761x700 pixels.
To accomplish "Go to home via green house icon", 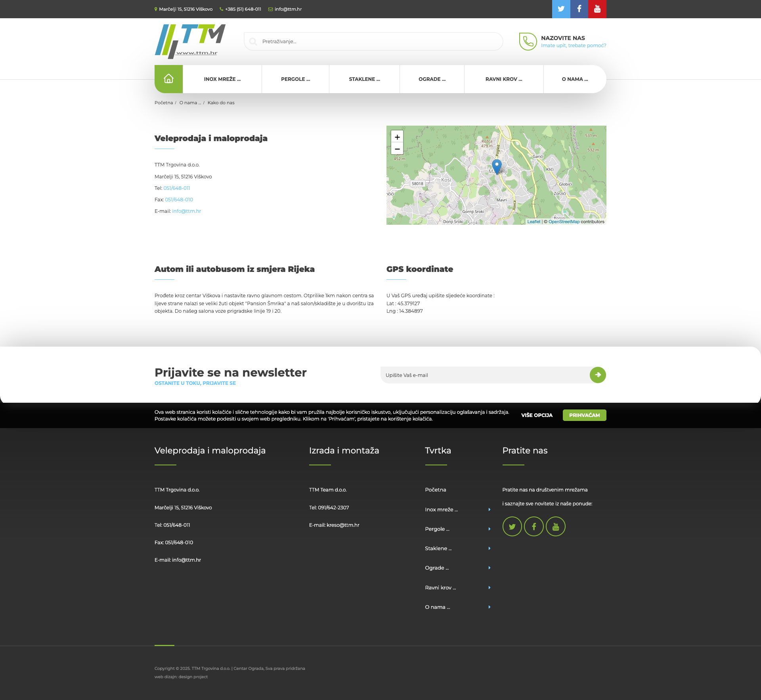I will [x=168, y=79].
